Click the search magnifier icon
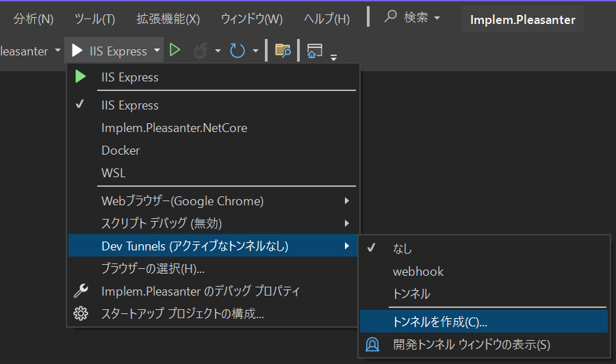This screenshot has width=616, height=364. (391, 16)
